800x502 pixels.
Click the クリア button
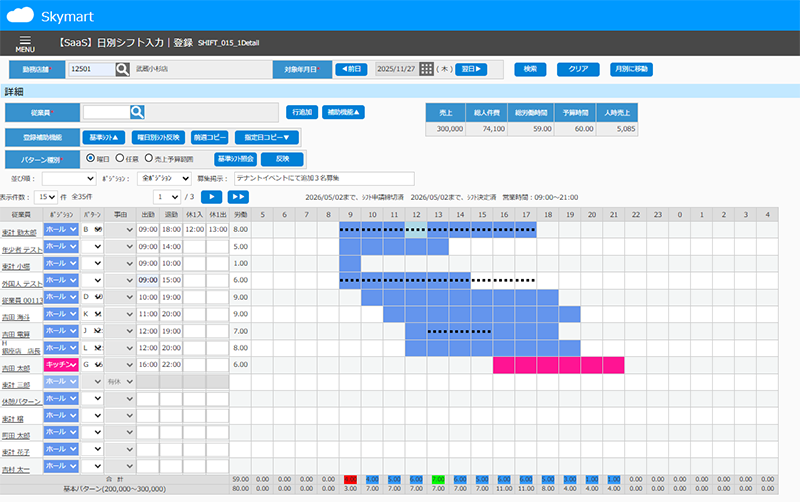tap(578, 69)
